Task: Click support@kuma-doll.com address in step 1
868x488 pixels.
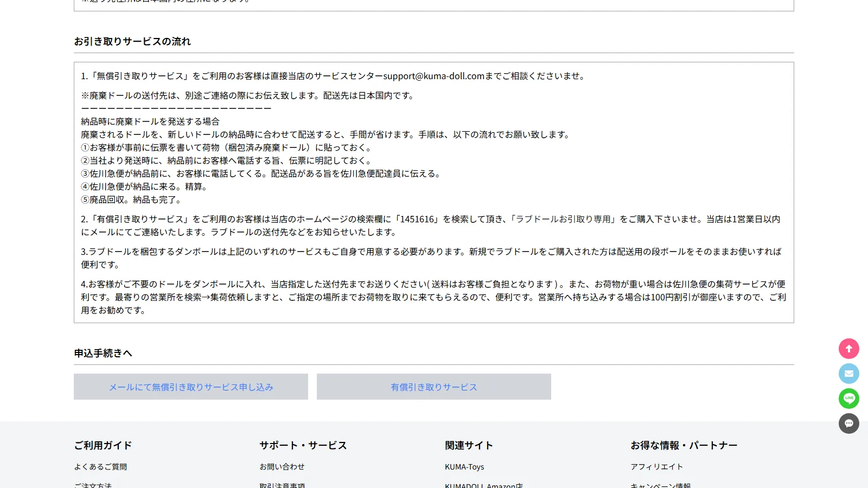Action: coord(434,76)
